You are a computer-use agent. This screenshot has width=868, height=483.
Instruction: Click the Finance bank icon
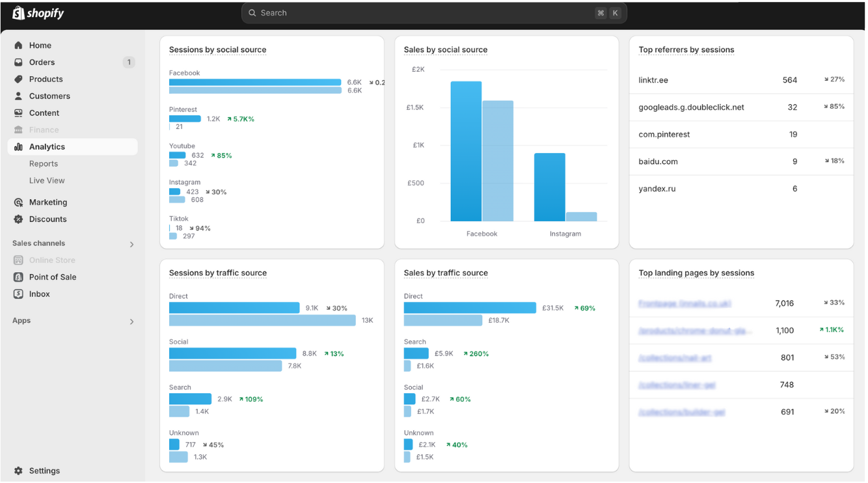click(18, 130)
